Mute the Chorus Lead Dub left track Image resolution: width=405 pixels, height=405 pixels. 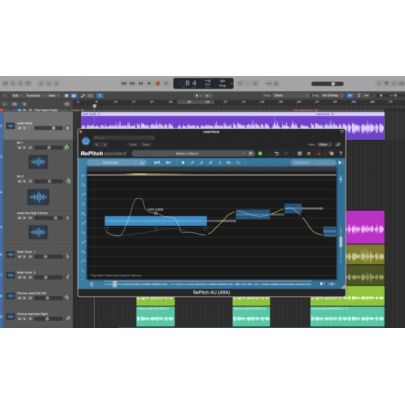19,298
